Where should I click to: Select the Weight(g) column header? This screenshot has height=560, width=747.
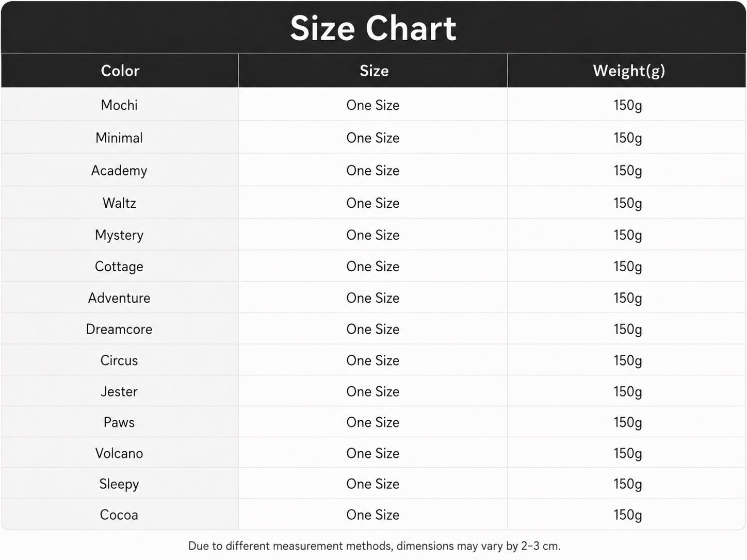pos(628,71)
